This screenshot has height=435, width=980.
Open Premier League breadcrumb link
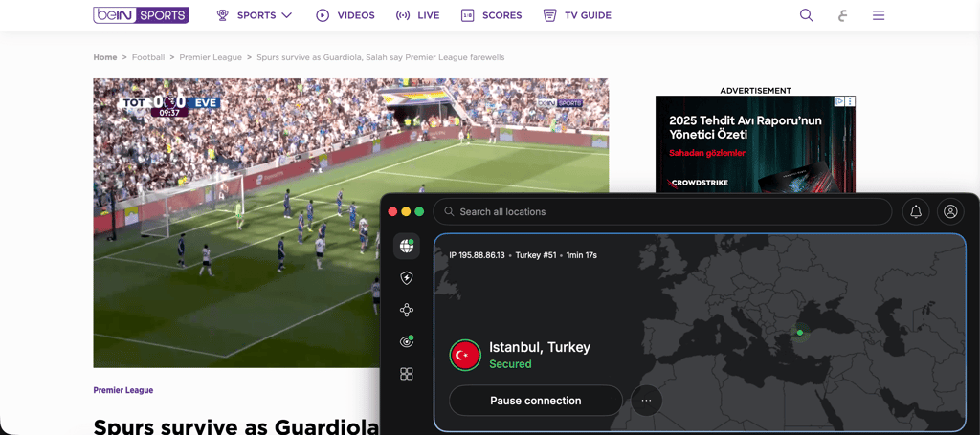(x=211, y=57)
